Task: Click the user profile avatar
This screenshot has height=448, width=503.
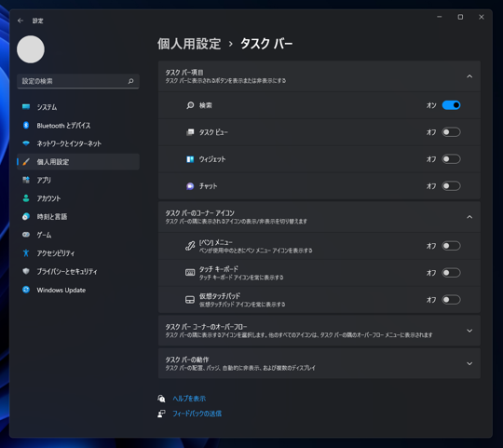Action: click(31, 49)
